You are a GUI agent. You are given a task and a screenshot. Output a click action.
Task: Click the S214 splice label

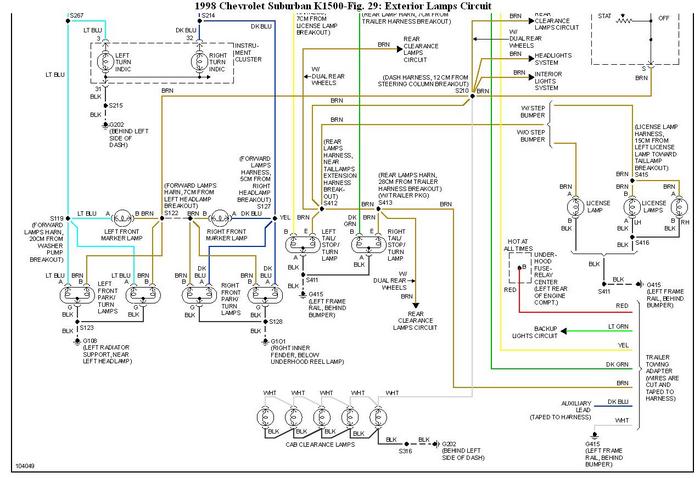coord(208,16)
